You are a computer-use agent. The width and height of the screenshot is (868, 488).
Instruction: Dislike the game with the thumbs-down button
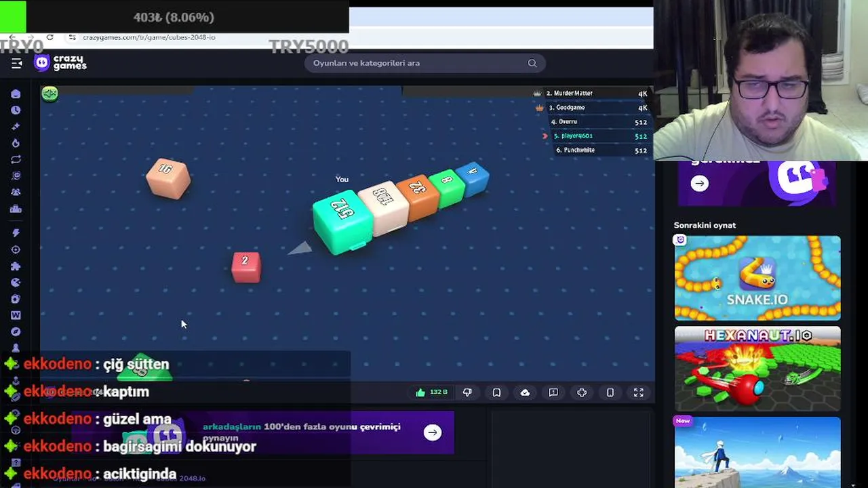pos(467,392)
